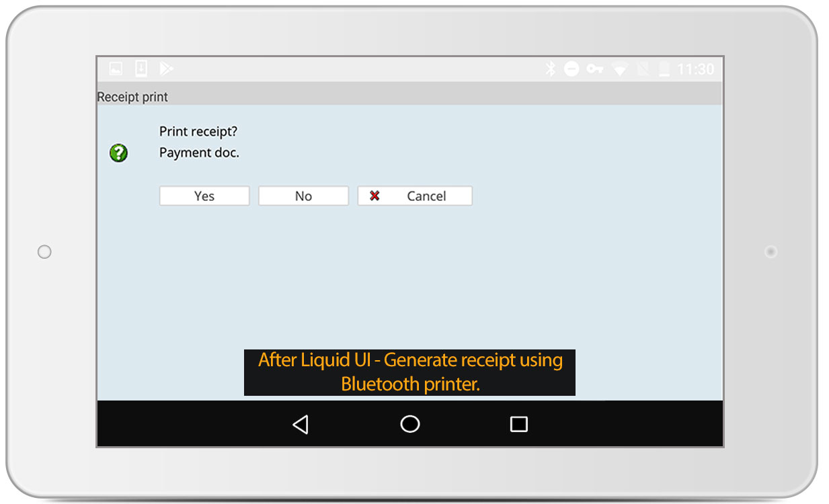Tap the VPN key icon in status bar
Image resolution: width=829 pixels, height=504 pixels.
coord(594,69)
